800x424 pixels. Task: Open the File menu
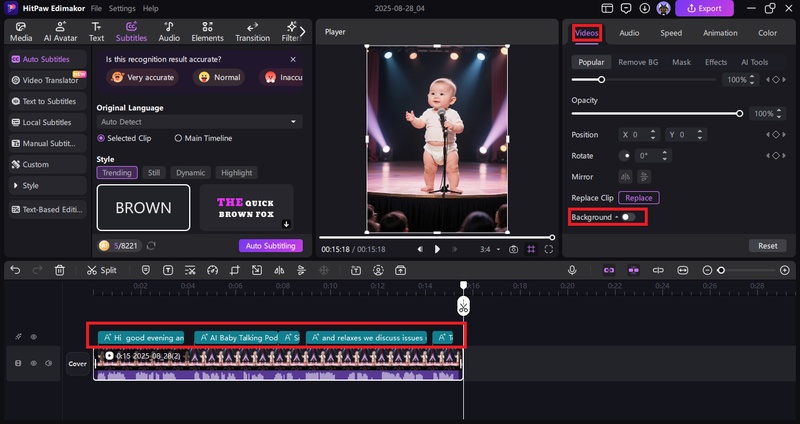(96, 9)
